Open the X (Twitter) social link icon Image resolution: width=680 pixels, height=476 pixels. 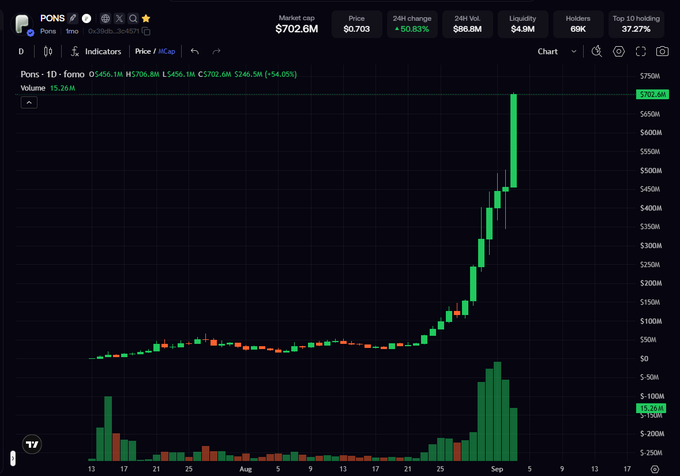click(x=119, y=18)
